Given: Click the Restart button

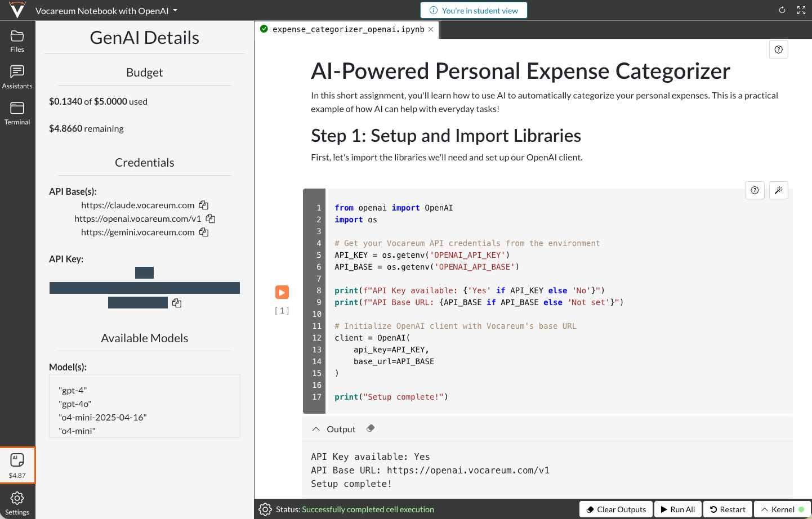Looking at the screenshot, I should coord(728,509).
